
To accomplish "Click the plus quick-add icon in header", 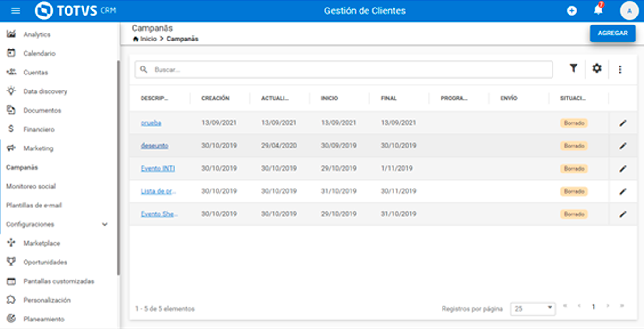I will 572,11.
